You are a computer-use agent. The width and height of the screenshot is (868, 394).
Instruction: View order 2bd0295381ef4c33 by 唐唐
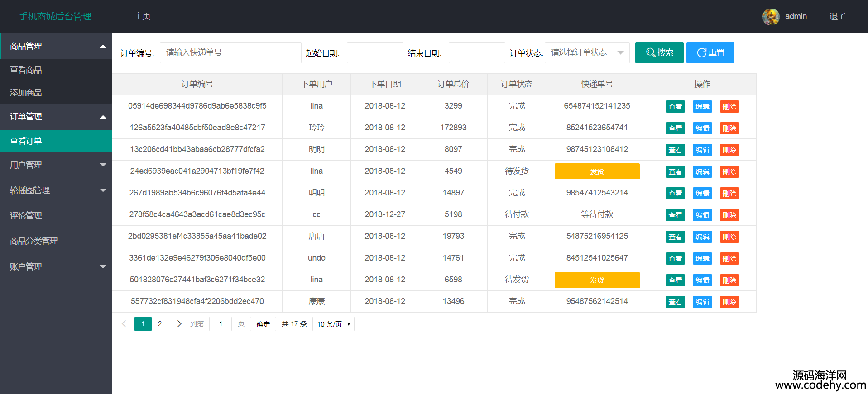[x=675, y=237]
